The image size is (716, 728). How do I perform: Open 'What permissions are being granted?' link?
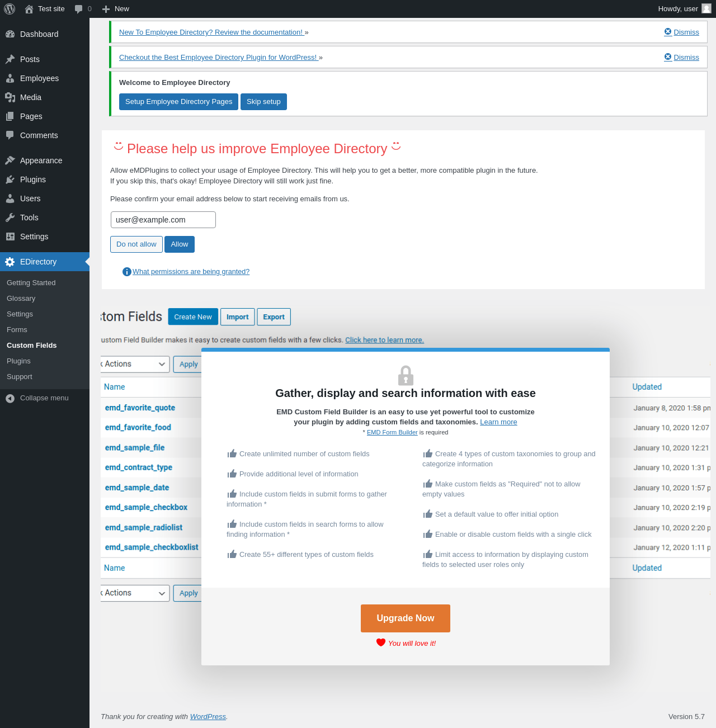click(191, 272)
